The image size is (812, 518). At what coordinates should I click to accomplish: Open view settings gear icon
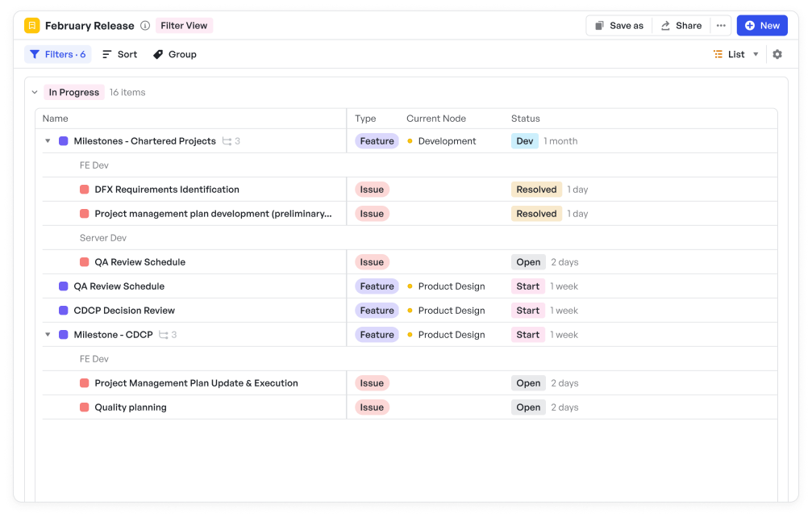point(777,55)
